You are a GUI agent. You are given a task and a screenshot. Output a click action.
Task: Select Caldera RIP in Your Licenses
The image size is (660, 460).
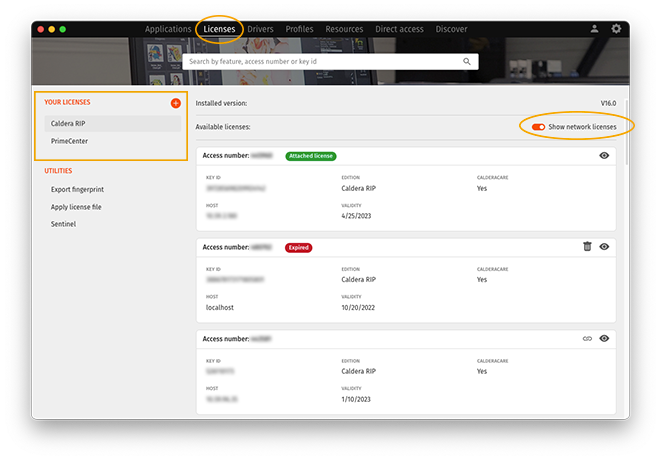(113, 123)
